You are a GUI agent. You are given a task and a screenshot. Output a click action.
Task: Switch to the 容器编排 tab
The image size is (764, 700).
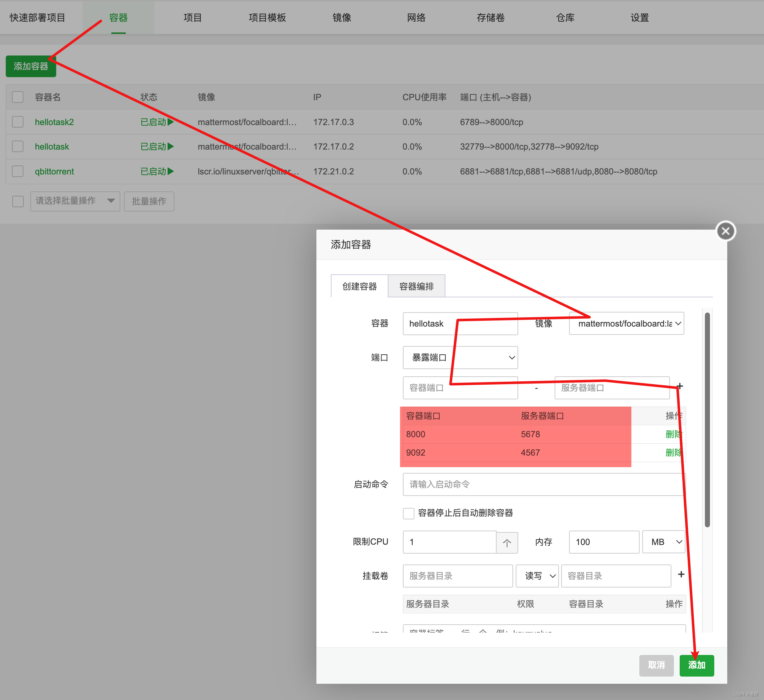pyautogui.click(x=416, y=286)
